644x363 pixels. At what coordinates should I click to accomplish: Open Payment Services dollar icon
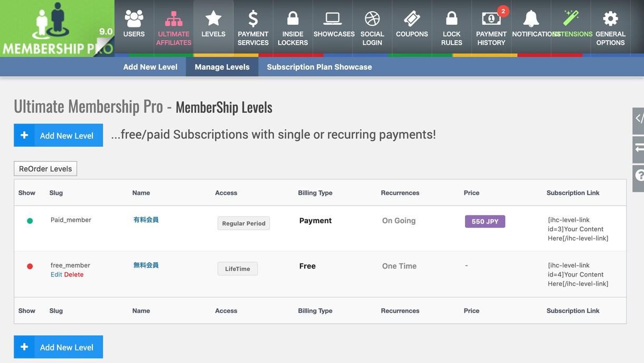(x=253, y=19)
